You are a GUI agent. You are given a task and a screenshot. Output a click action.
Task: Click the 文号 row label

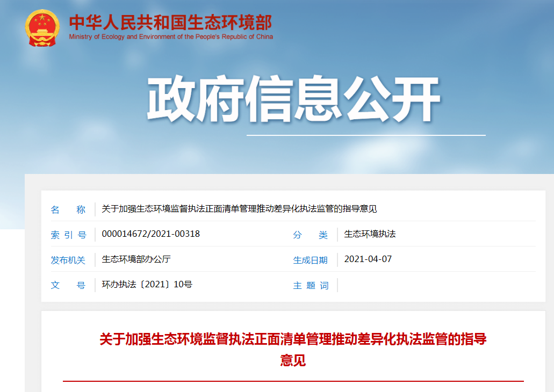point(69,285)
